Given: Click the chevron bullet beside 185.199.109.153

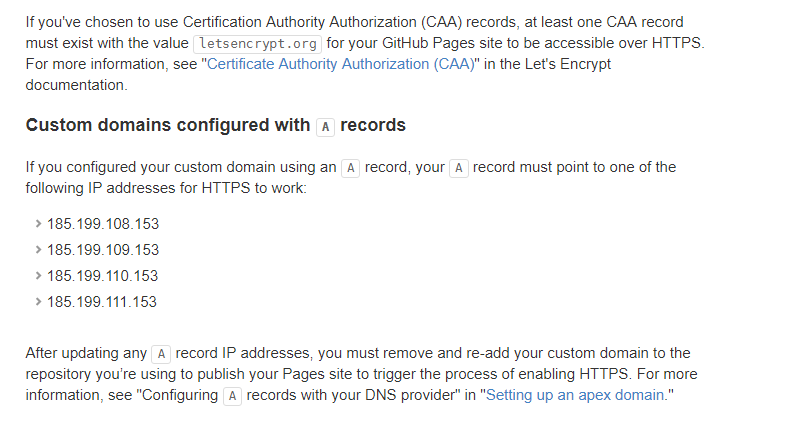Looking at the screenshot, I should (x=38, y=250).
